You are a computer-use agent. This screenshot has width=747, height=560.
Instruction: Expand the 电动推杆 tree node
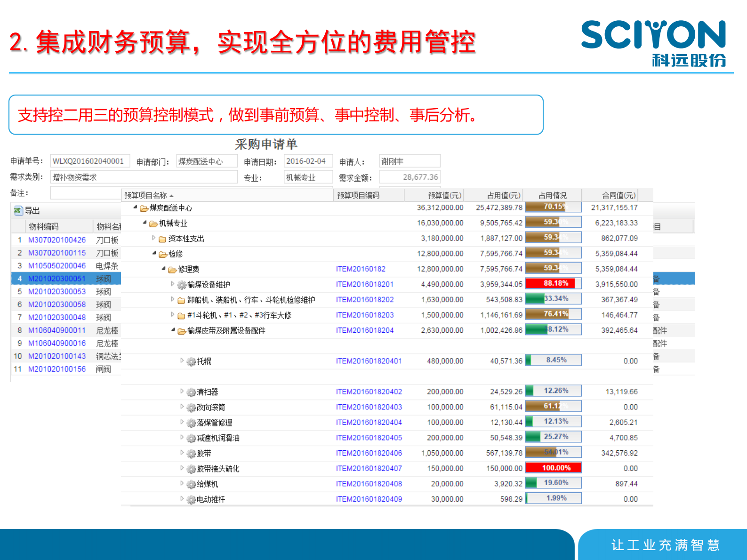point(182,498)
